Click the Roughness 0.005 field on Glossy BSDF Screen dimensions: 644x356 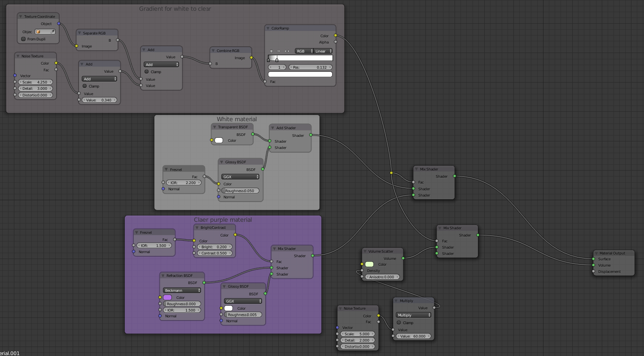tap(243, 315)
